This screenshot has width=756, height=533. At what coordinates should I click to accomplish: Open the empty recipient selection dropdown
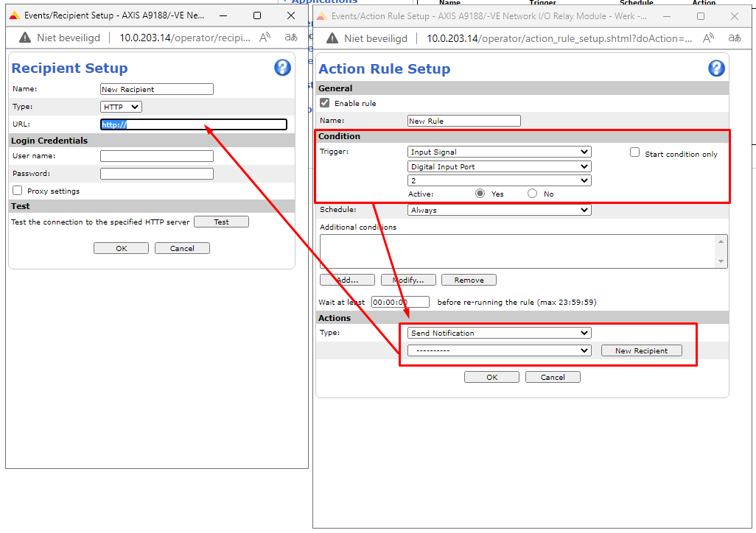click(499, 350)
